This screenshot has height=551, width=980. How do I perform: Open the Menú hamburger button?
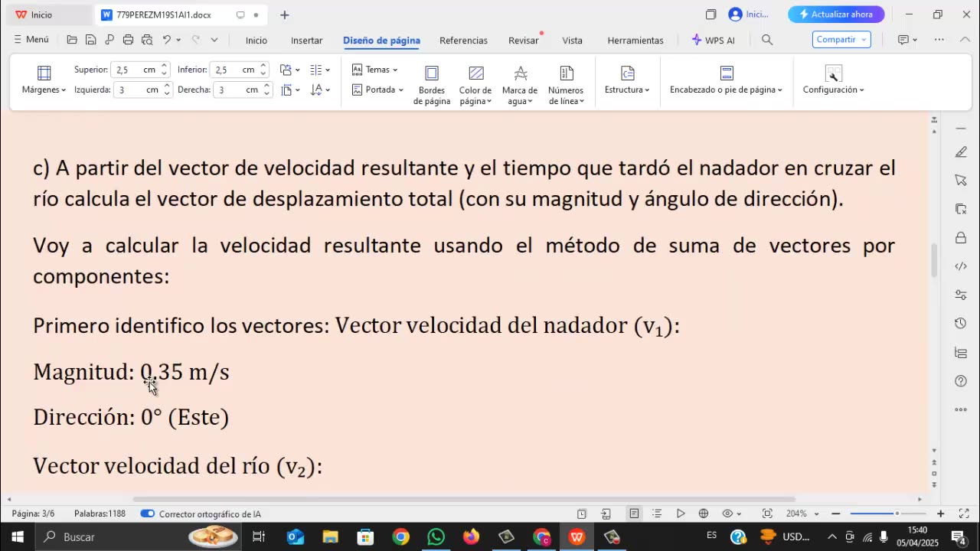tap(31, 40)
